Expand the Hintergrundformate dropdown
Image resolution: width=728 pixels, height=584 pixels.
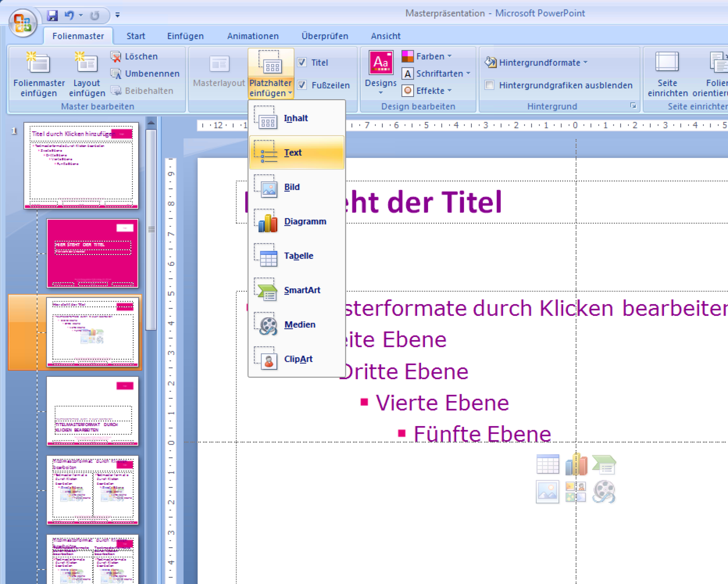point(537,62)
